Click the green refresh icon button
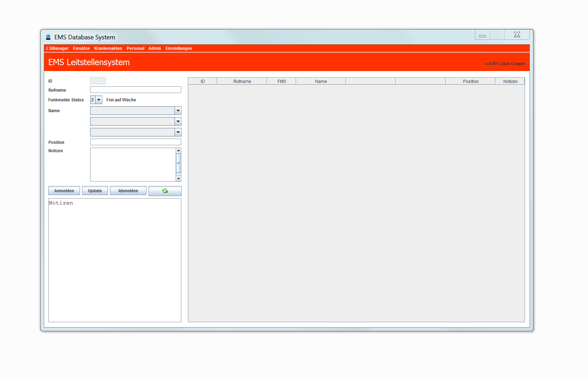The image size is (588, 380). tap(165, 191)
